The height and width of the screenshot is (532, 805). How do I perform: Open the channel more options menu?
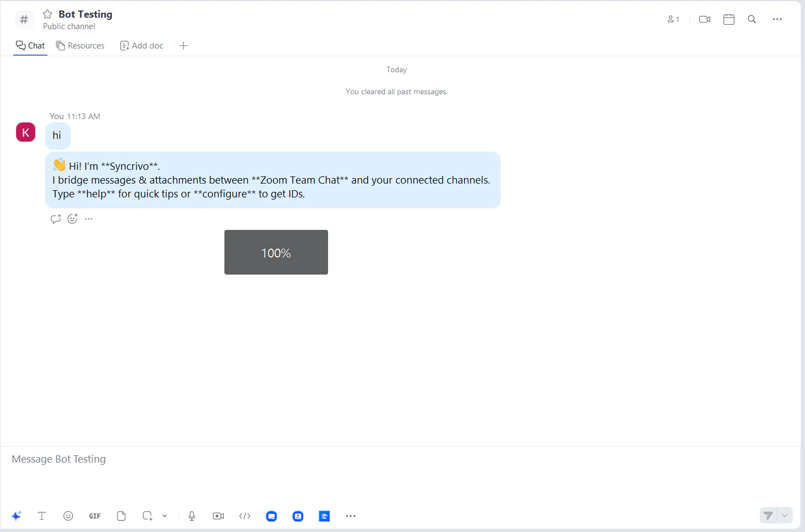(777, 19)
